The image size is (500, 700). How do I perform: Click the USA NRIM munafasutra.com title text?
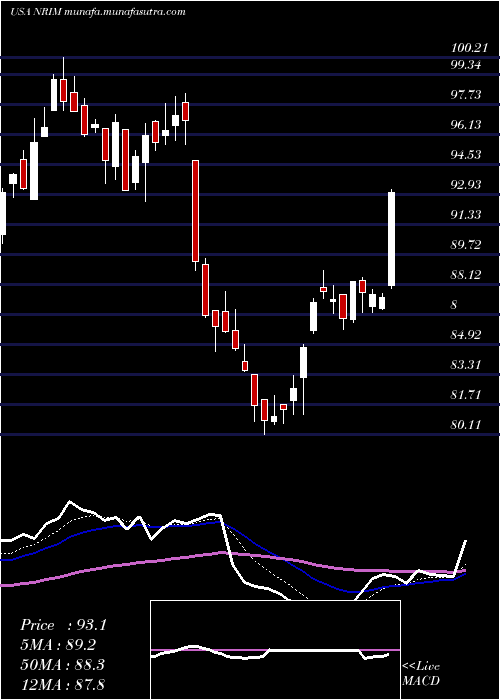coord(97,12)
